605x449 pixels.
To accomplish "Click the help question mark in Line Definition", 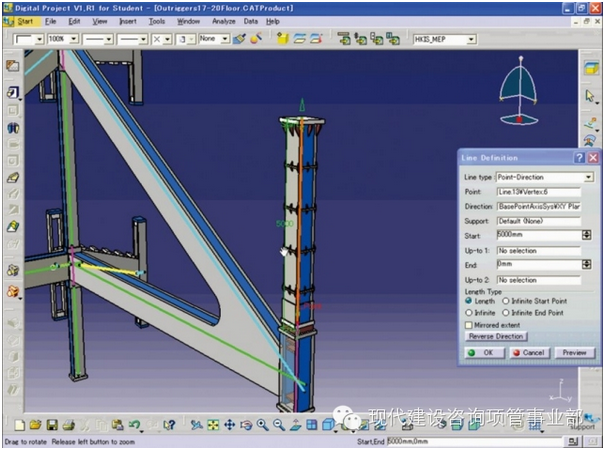I will point(579,158).
